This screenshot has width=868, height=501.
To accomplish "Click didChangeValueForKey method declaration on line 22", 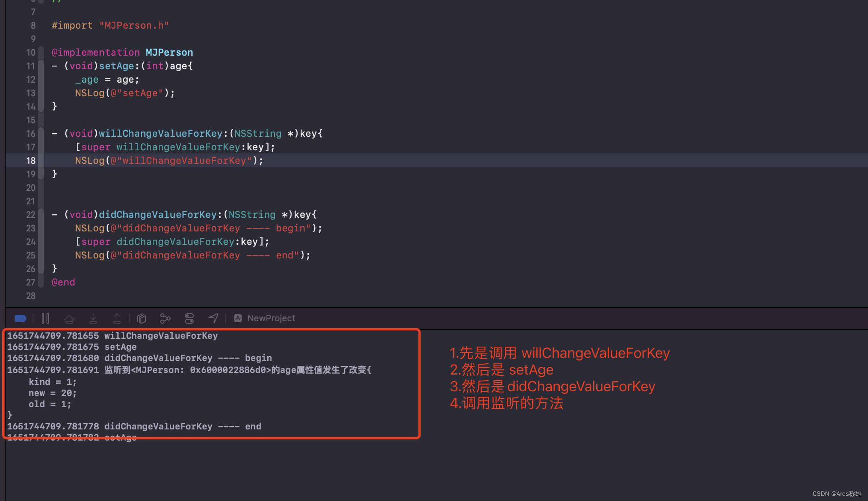I will [184, 215].
